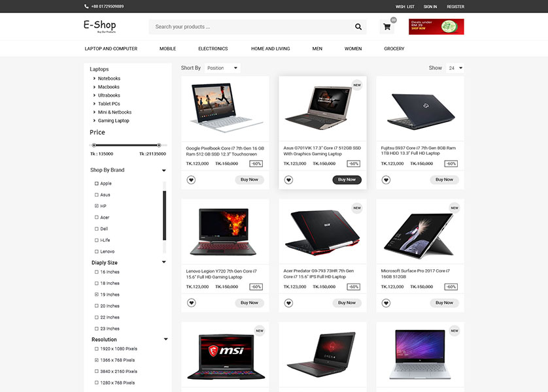Click the Sign In link
Screen dimensions: 548x392
pos(430,7)
